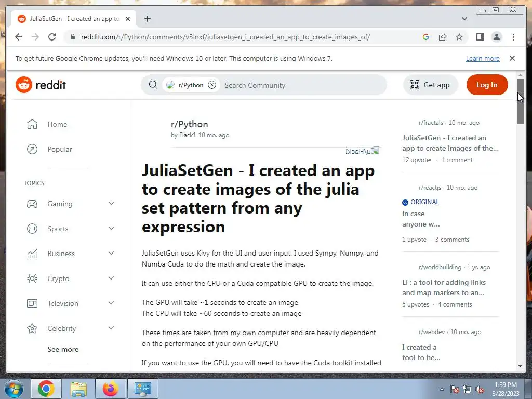Expand the Celebrity topic chevron
Image resolution: width=532 pixels, height=399 pixels.
pyautogui.click(x=111, y=328)
